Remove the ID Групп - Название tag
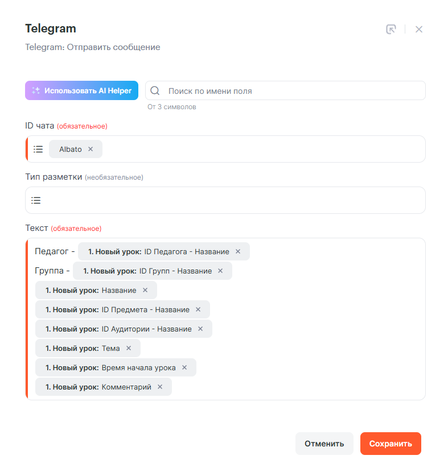 click(220, 271)
